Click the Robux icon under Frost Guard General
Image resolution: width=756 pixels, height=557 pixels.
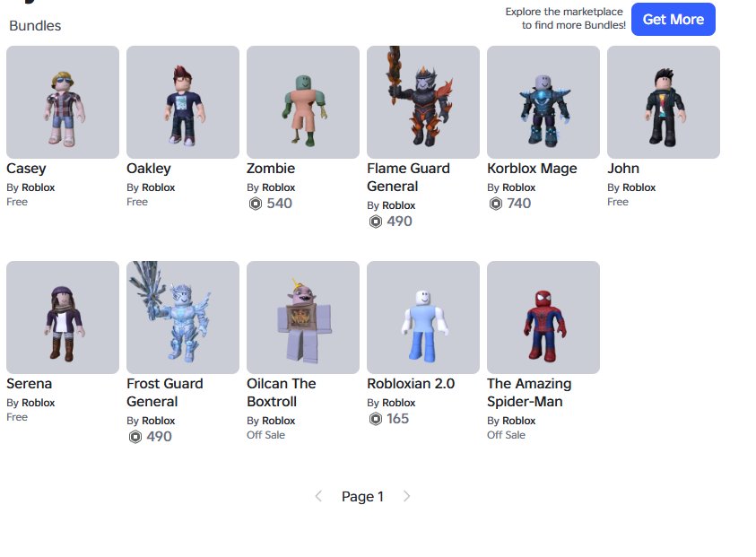(135, 437)
